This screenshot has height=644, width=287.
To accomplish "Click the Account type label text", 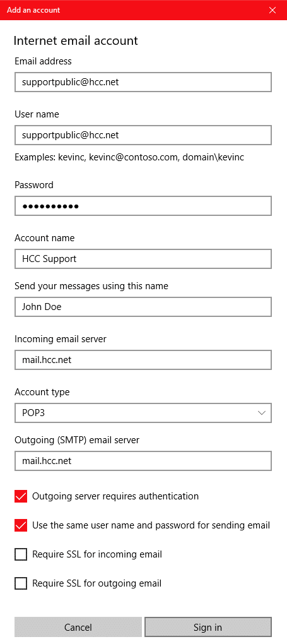I will point(42,392).
